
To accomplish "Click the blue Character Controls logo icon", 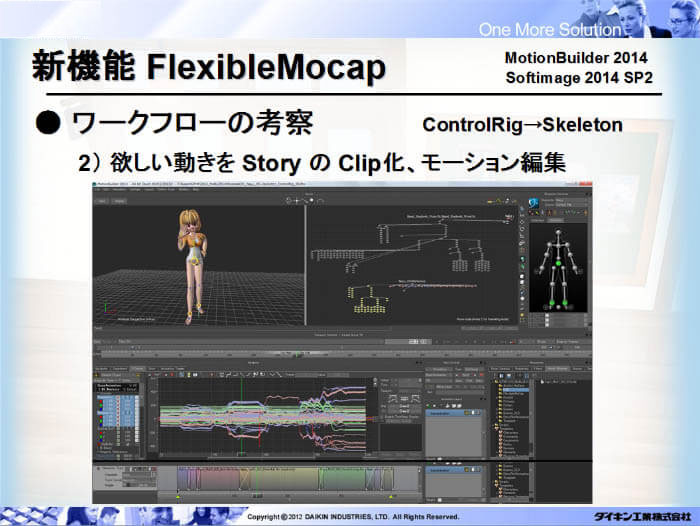I will pyautogui.click(x=534, y=203).
